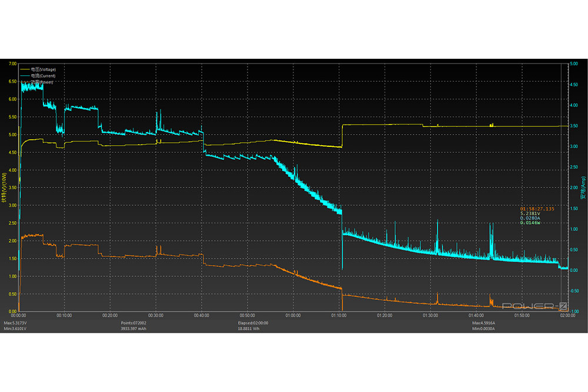The height and width of the screenshot is (392, 588).
Task: Click the 18.8811 Wh energy readout
Action: coord(249,329)
